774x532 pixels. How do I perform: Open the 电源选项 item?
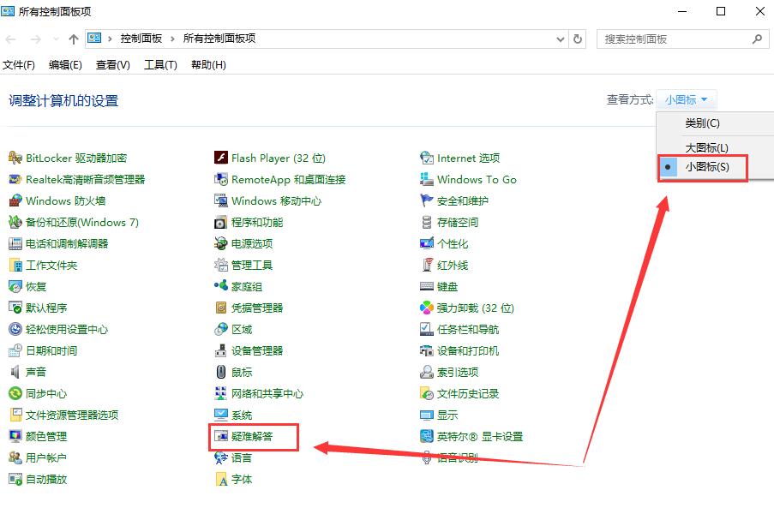[246, 243]
